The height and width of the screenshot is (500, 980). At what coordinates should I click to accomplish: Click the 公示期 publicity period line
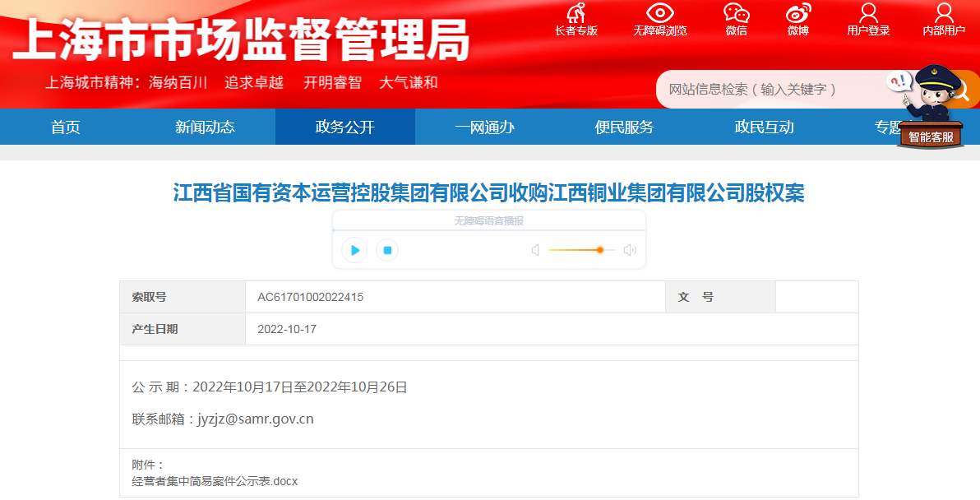click(270, 387)
